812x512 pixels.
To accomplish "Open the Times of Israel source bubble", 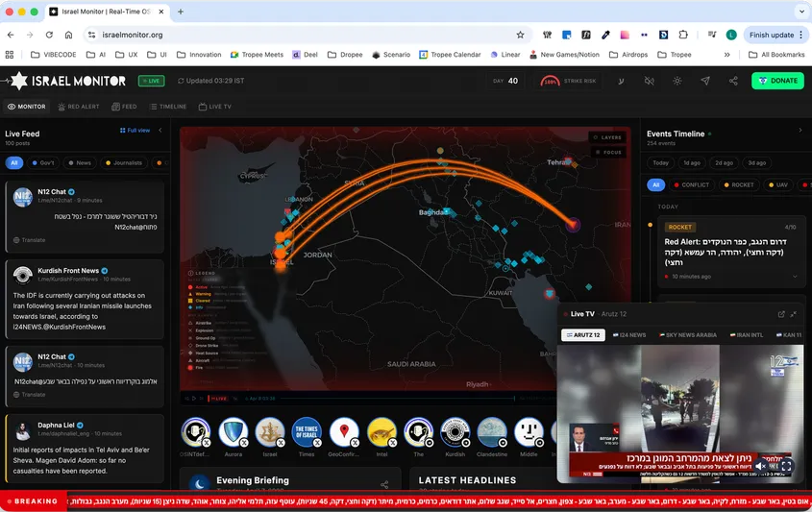I will pos(306,431).
